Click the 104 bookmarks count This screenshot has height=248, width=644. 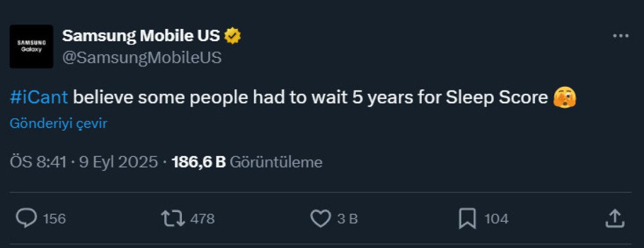496,219
